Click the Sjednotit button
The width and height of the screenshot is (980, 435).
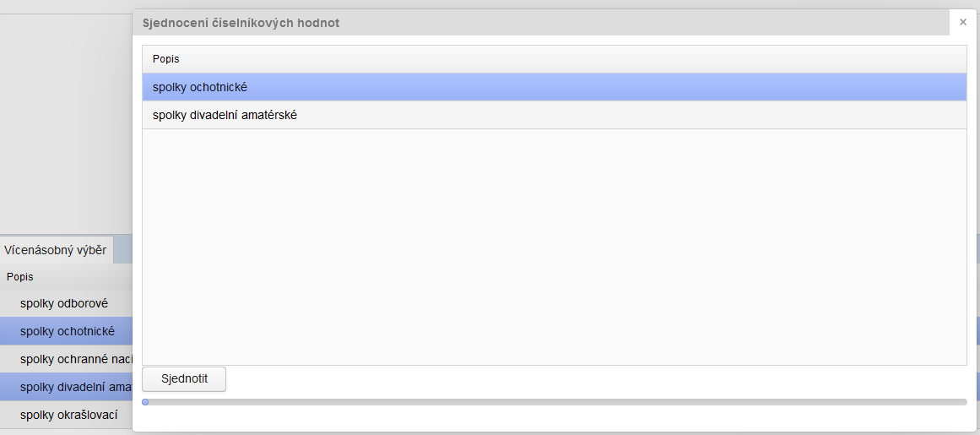[184, 378]
